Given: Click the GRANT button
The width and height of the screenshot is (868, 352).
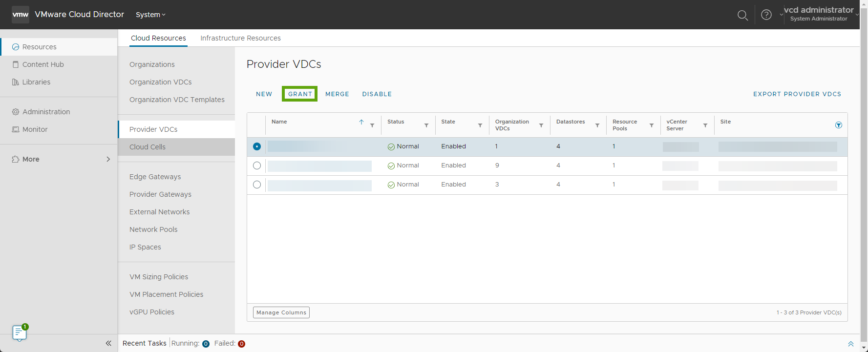Looking at the screenshot, I should [x=300, y=94].
